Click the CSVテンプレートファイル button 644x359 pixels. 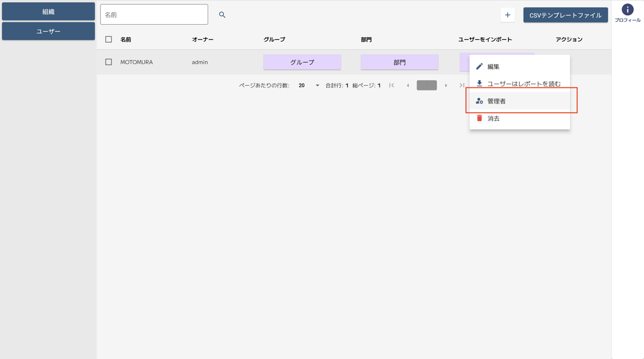(565, 15)
